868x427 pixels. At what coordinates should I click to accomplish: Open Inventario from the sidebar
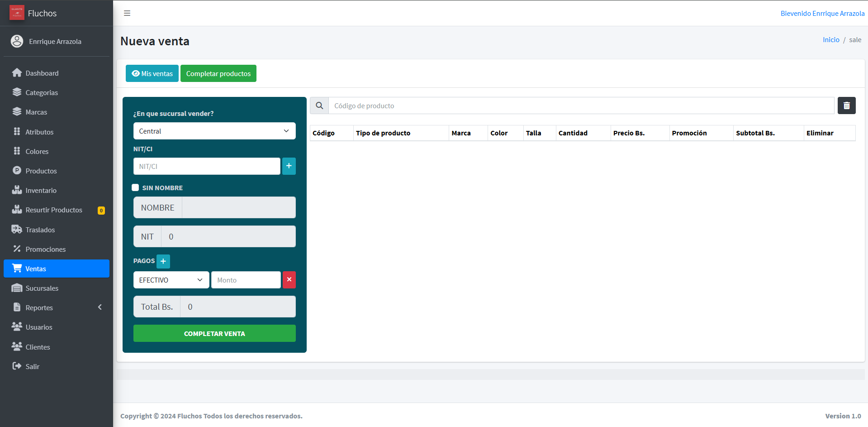(x=41, y=191)
